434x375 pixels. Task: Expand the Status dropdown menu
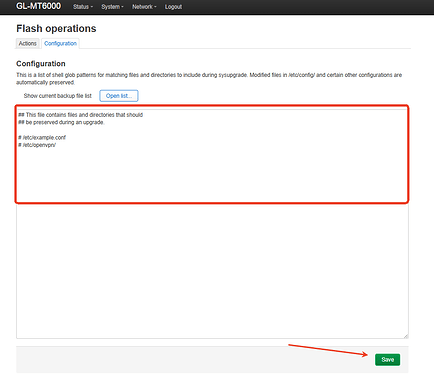[x=83, y=7]
